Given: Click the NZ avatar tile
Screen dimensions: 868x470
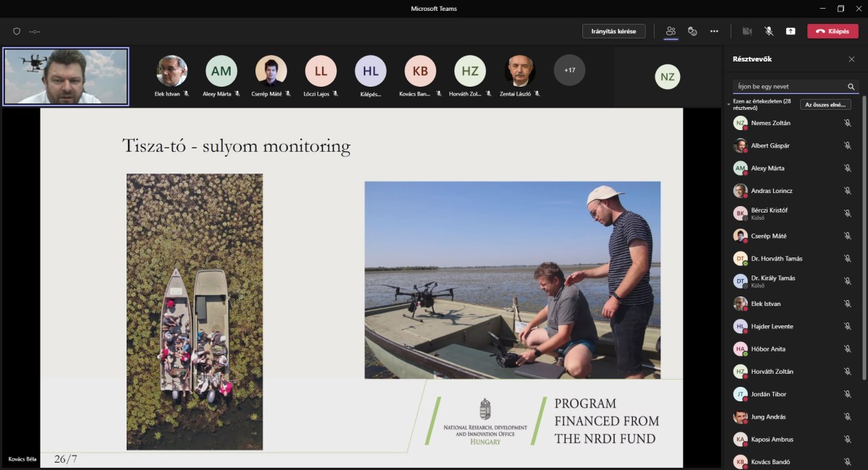Looking at the screenshot, I should tap(668, 77).
